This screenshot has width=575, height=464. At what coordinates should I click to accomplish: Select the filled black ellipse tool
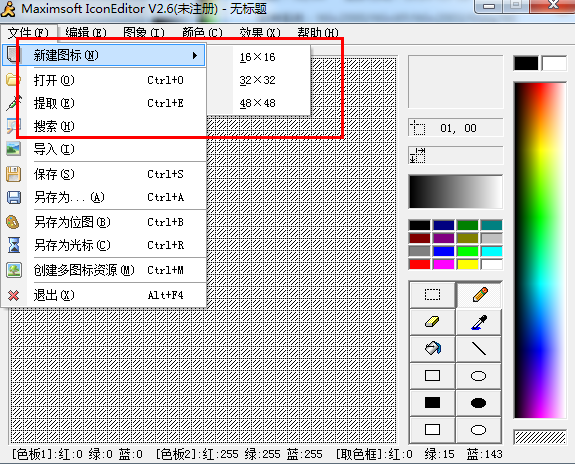click(x=479, y=403)
